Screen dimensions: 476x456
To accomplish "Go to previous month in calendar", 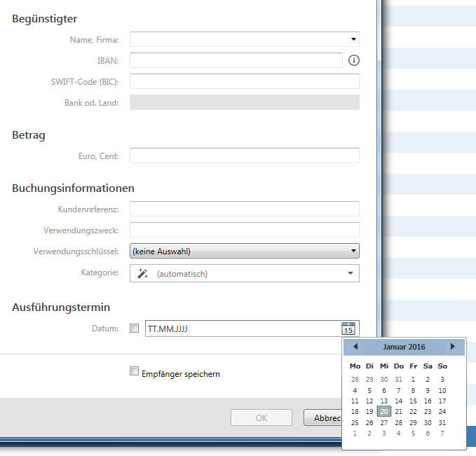I will coord(355,347).
